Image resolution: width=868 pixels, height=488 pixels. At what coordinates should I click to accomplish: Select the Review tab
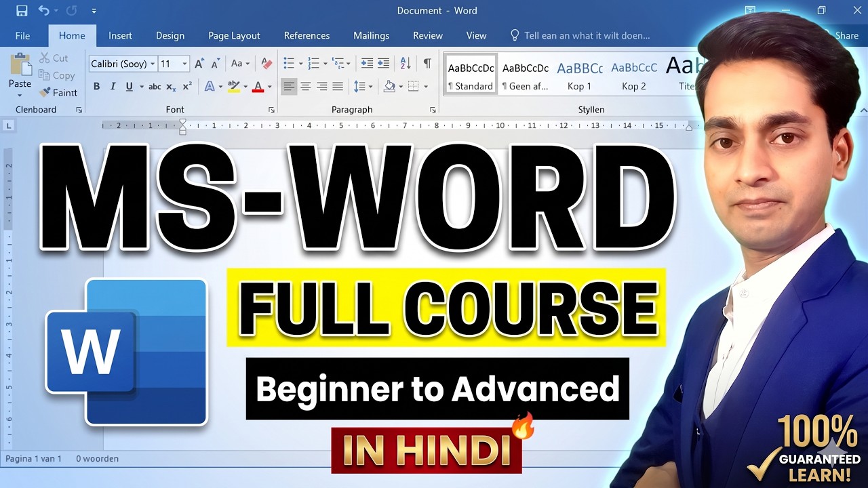[x=428, y=35]
